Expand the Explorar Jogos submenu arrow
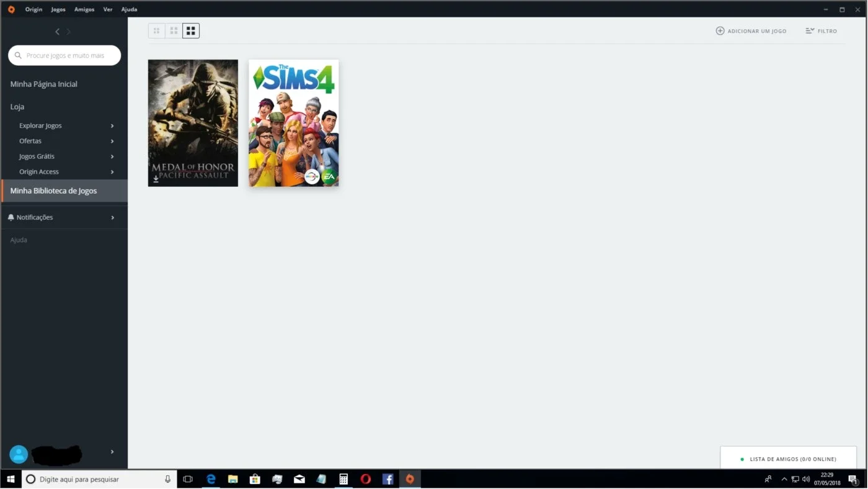 click(x=112, y=126)
